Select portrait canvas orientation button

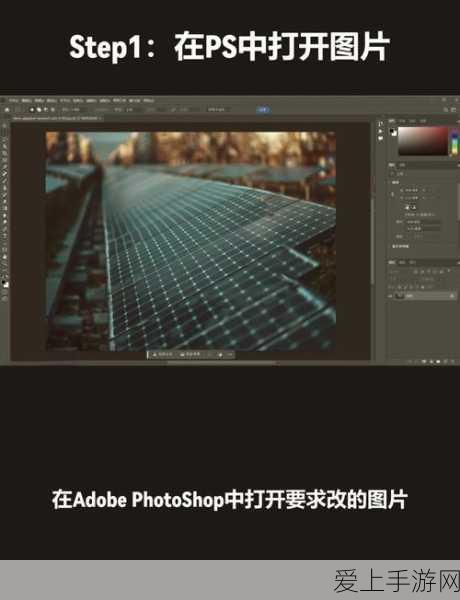click(407, 207)
